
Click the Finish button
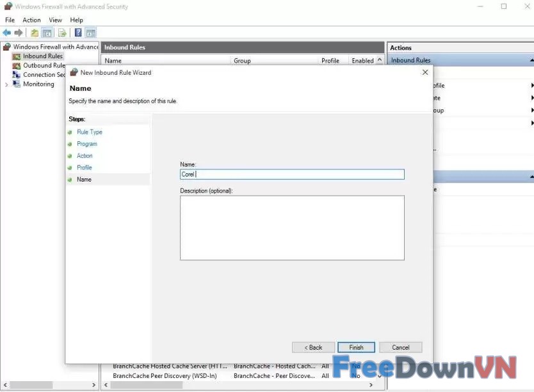click(x=356, y=347)
